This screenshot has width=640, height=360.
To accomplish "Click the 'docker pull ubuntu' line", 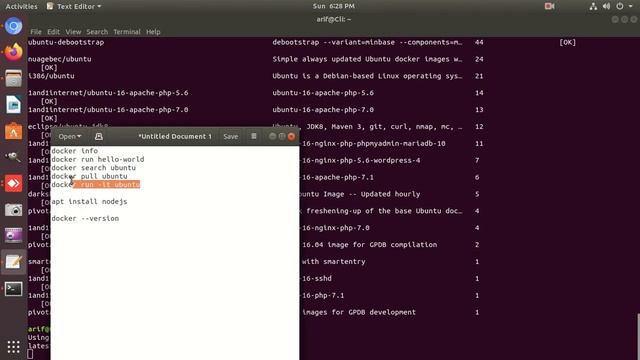I will (x=89, y=176).
